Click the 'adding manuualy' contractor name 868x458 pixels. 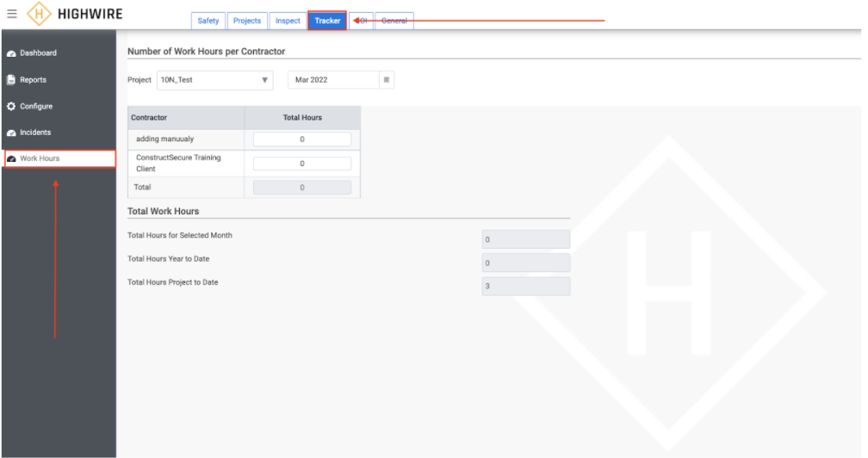click(x=165, y=139)
